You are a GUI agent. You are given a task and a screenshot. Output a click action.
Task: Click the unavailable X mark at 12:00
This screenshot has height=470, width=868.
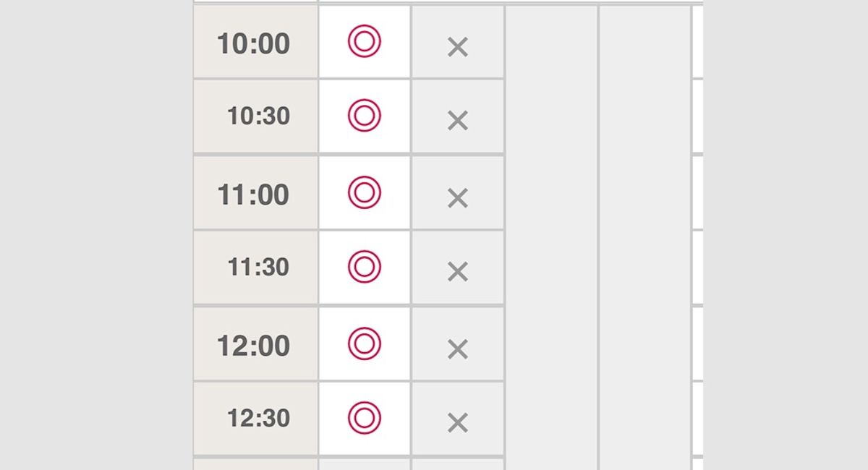tap(458, 349)
